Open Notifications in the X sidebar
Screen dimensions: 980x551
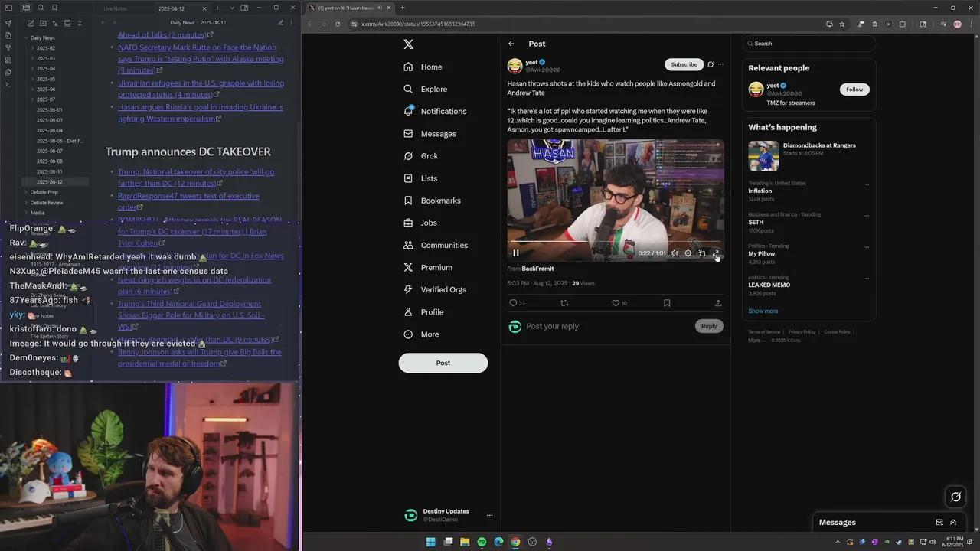(x=435, y=111)
